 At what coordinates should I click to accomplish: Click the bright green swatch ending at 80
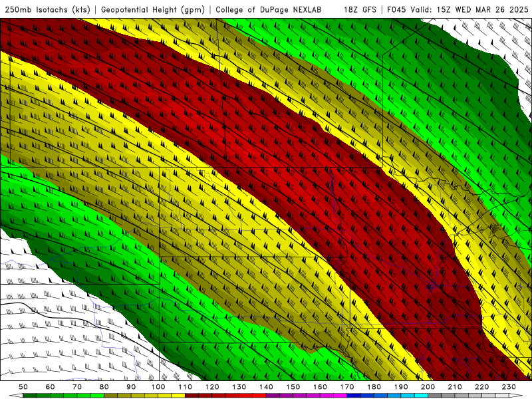point(97,396)
